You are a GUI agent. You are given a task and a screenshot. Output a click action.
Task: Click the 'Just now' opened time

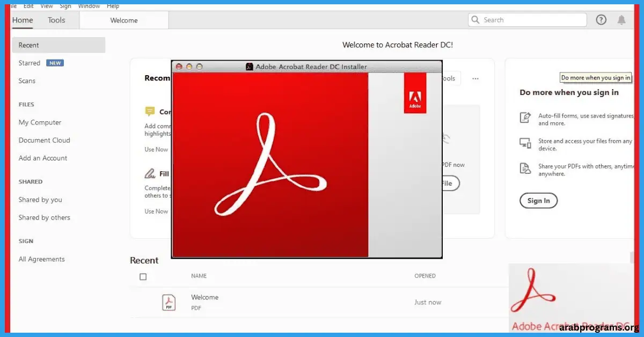tap(428, 302)
